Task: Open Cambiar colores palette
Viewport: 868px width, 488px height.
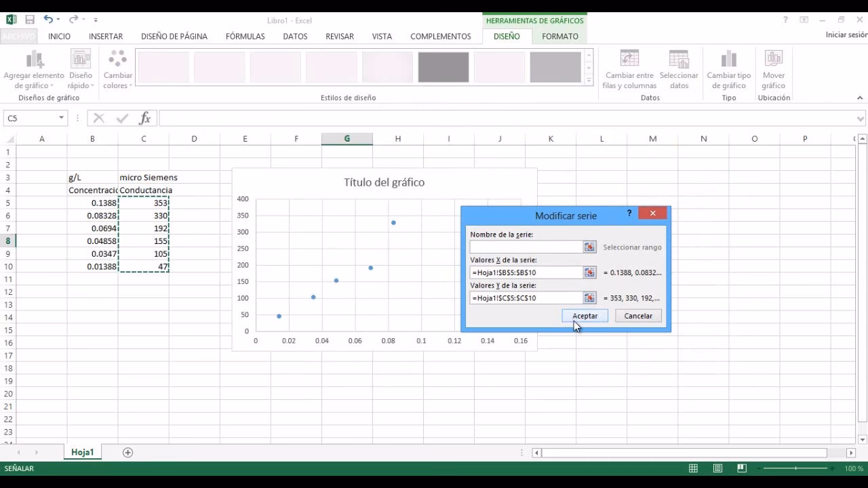Action: 118,70
